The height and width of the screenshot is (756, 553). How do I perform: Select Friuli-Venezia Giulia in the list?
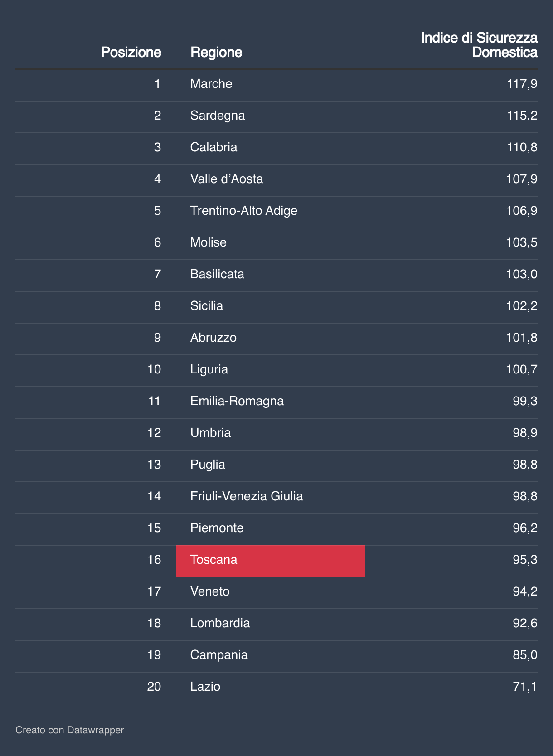click(x=247, y=496)
